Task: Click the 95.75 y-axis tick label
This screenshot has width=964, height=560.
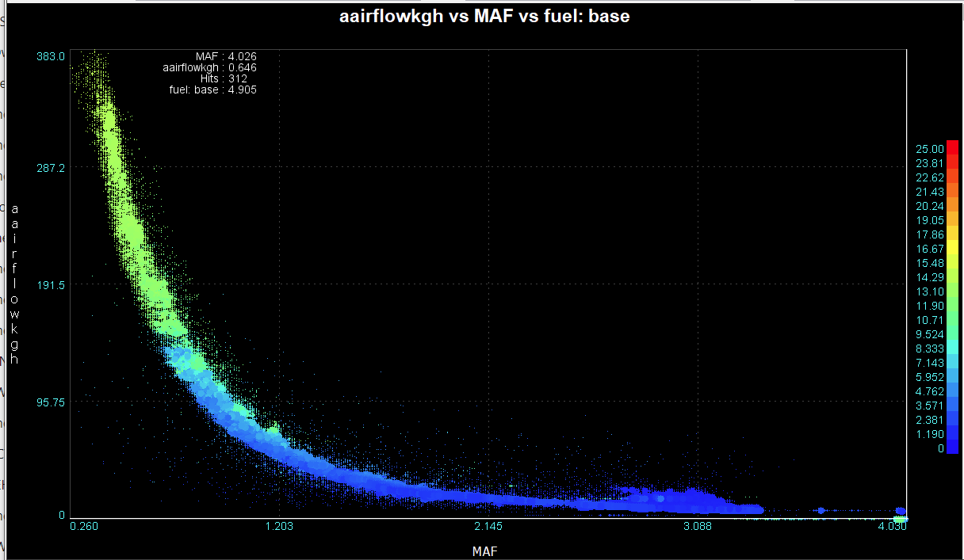Action: (51, 402)
